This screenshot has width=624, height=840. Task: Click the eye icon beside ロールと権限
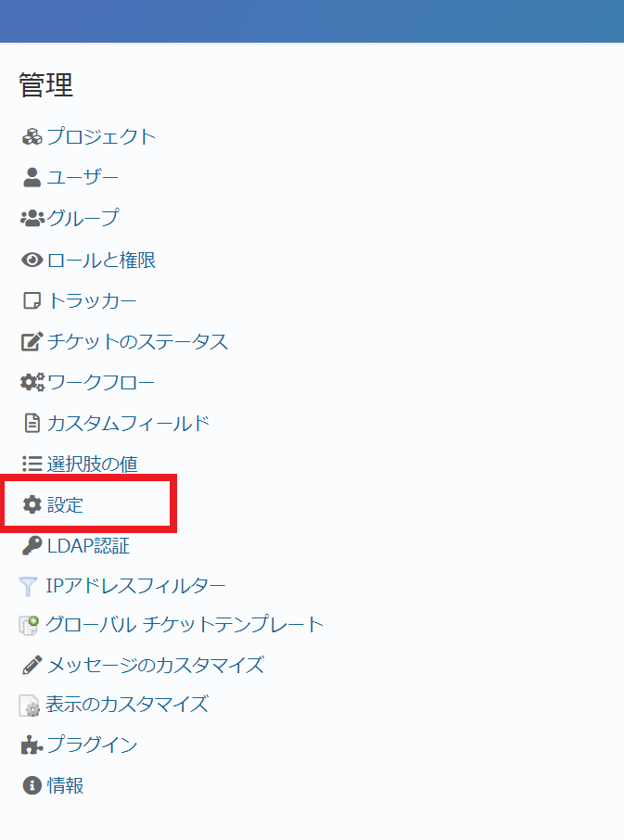tap(32, 261)
